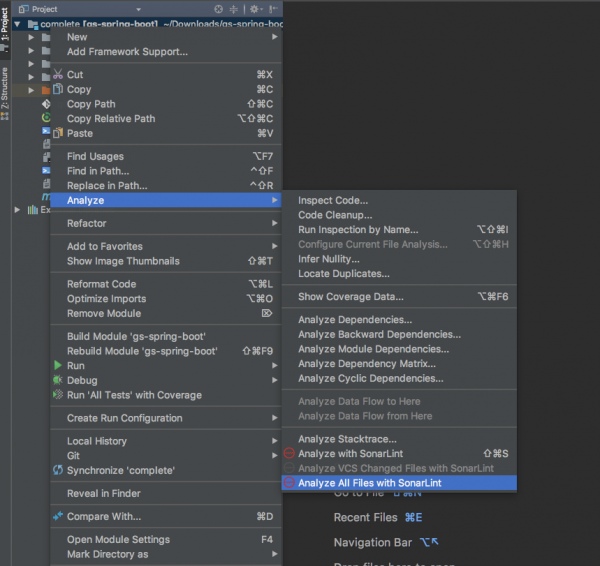Open the 2: Structure side tab
The width and height of the screenshot is (600, 566).
(5, 93)
